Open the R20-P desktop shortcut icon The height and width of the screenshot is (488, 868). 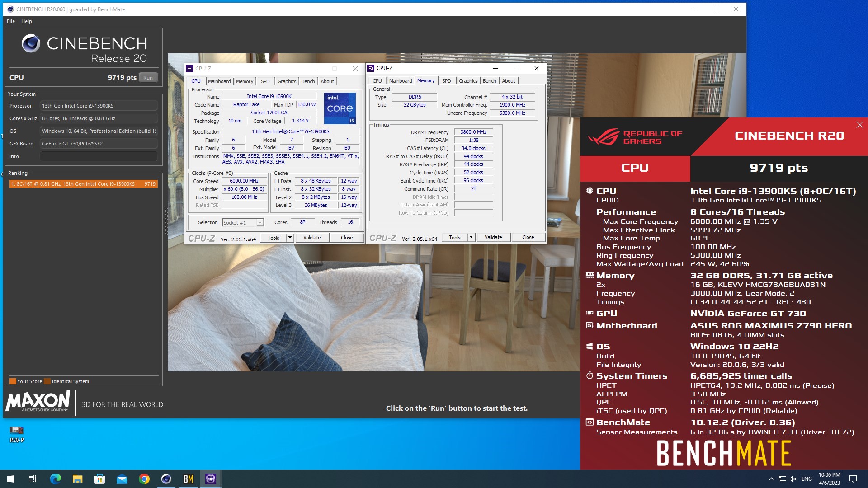17,434
